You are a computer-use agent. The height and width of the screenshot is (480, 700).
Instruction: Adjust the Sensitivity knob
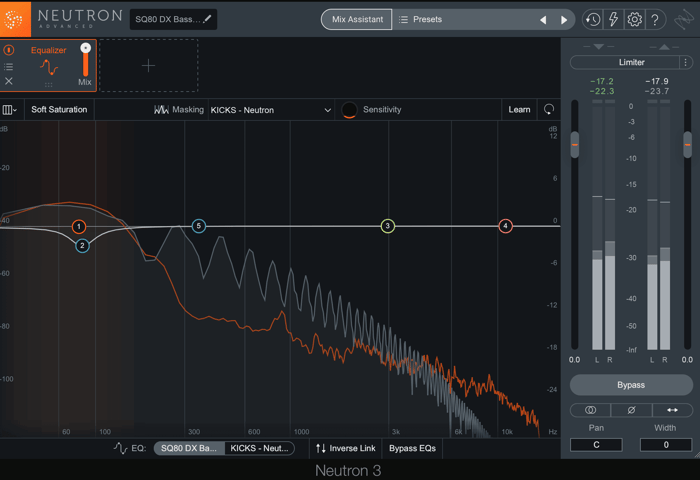tap(349, 110)
